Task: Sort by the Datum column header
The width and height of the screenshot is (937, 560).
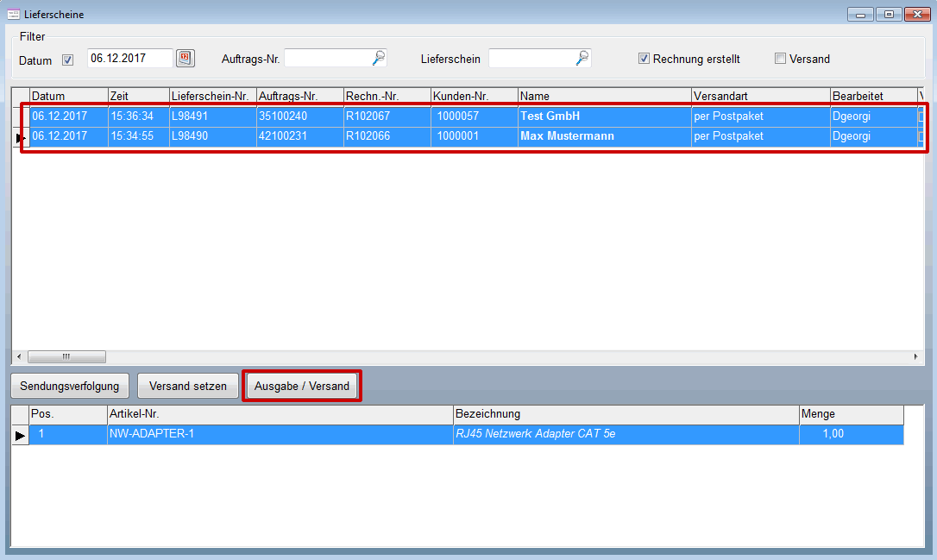Action: tap(69, 96)
